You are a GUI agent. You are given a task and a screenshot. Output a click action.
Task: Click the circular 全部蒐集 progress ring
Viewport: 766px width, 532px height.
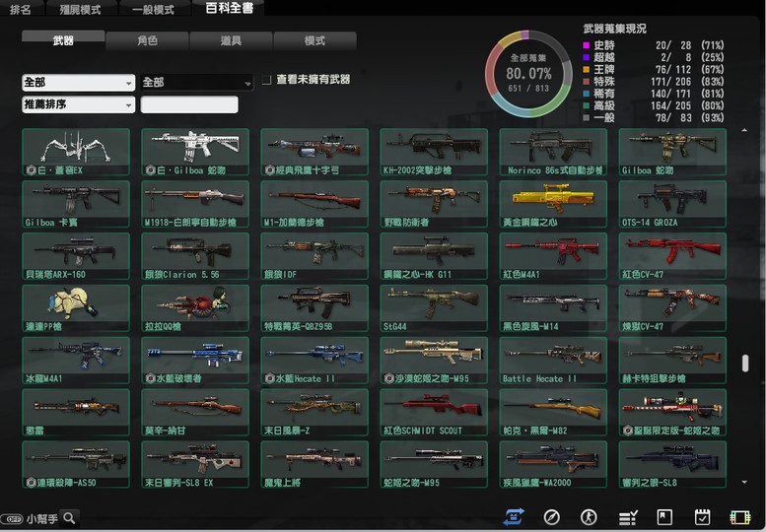(x=528, y=74)
